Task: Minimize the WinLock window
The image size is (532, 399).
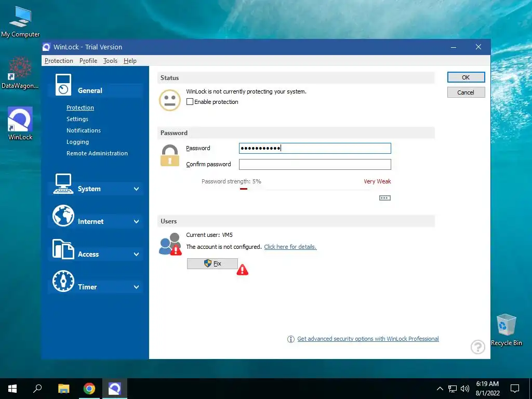Action: (x=454, y=47)
